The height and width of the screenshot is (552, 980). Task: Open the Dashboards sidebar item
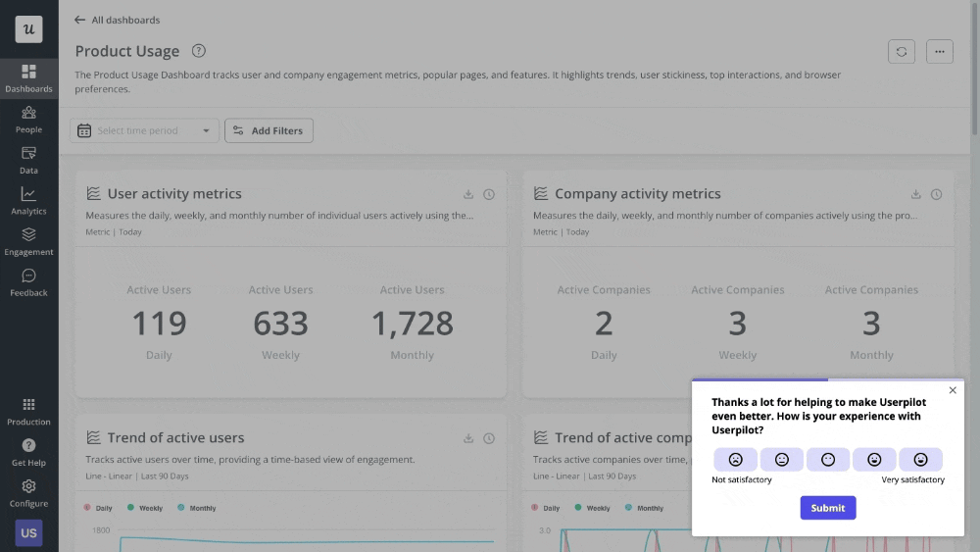[x=28, y=78]
